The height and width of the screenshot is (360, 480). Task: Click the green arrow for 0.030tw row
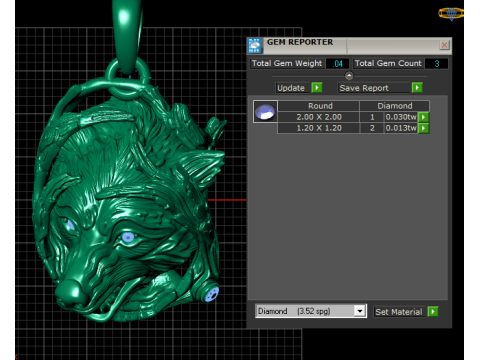pos(423,117)
